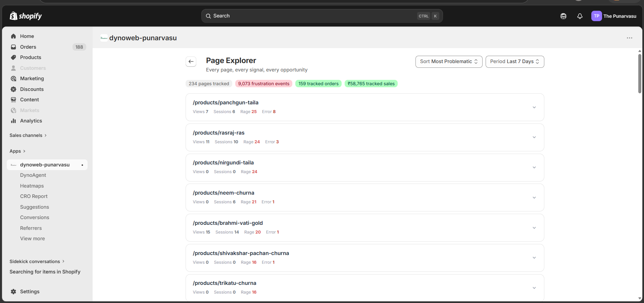Click the Shopify logo

(26, 16)
